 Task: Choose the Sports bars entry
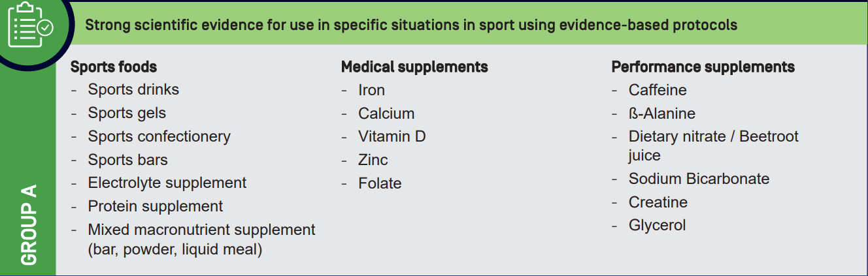(127, 160)
